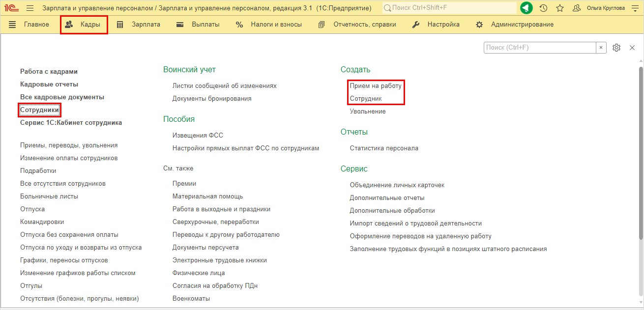
Task: Open Отсутствия (болезни, прогулы, неявки)
Action: tap(80, 299)
